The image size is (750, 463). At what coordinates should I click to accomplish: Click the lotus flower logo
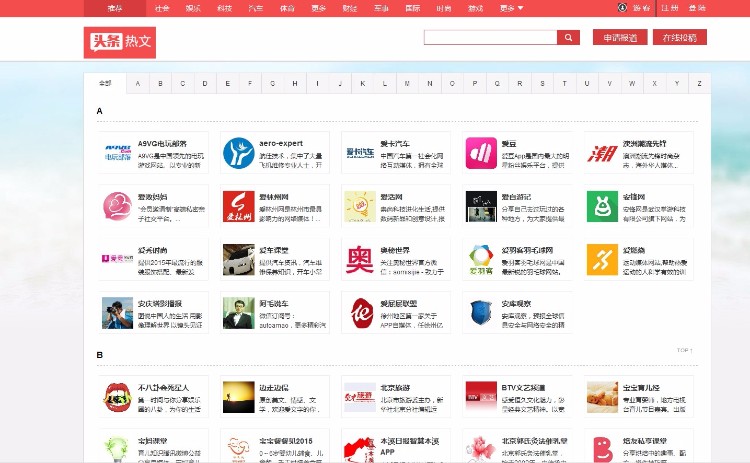pyautogui.click(x=481, y=449)
